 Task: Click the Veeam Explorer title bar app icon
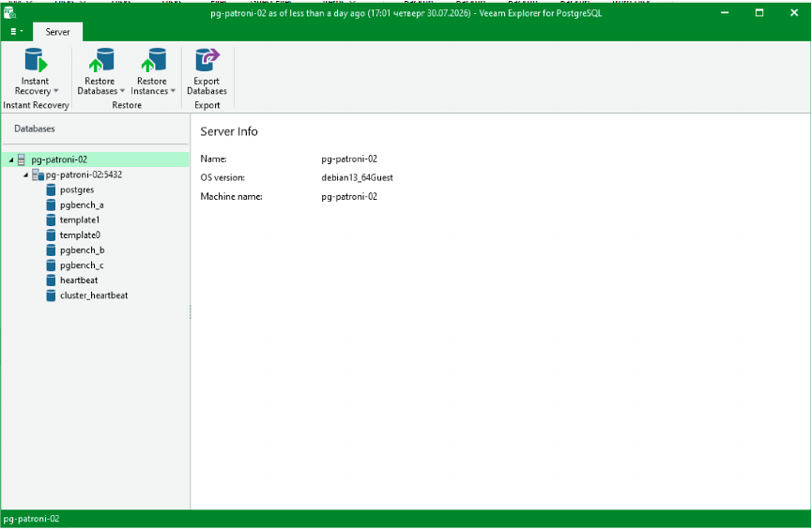pyautogui.click(x=9, y=12)
